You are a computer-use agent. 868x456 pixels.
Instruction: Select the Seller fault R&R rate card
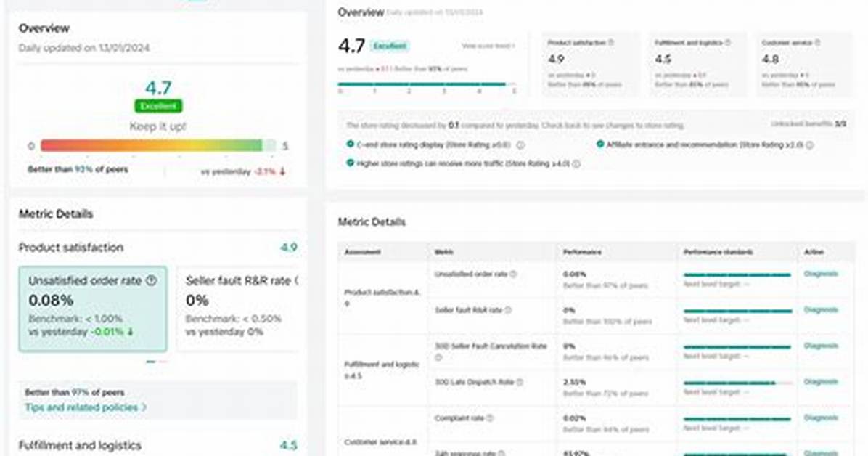[x=238, y=309]
